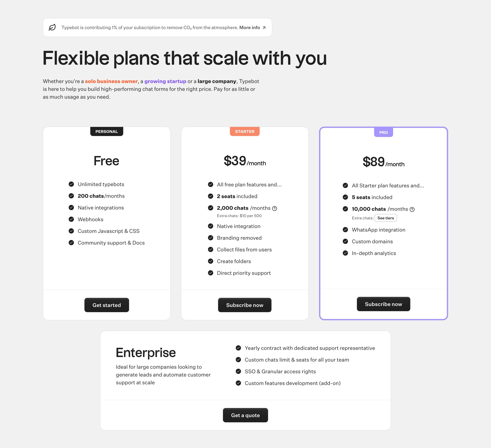Click the help icon beside 2,000 chats

[x=274, y=208]
